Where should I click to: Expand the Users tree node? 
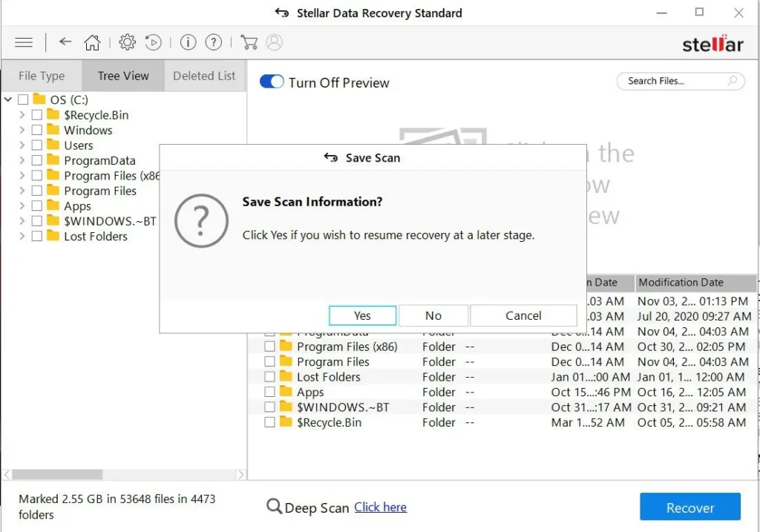(22, 145)
